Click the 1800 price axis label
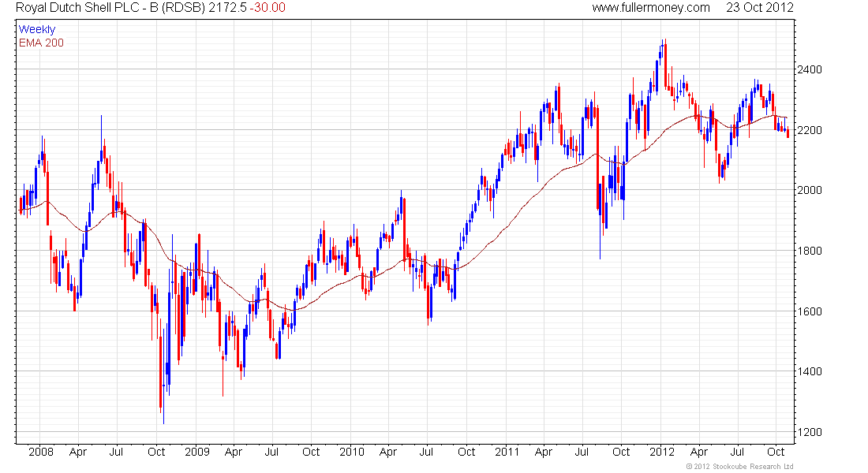 [x=810, y=251]
